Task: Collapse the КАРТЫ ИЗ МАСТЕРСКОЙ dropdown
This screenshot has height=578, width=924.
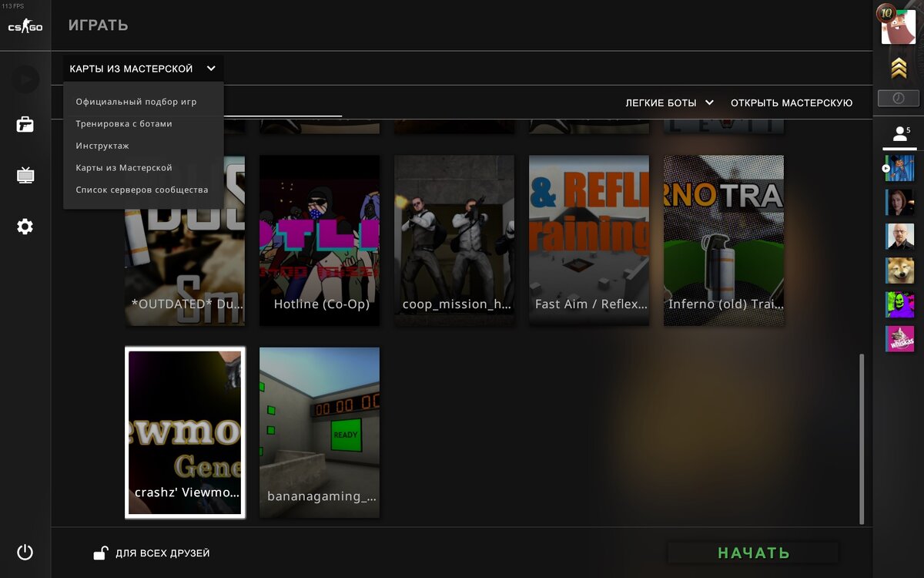Action: tap(143, 69)
